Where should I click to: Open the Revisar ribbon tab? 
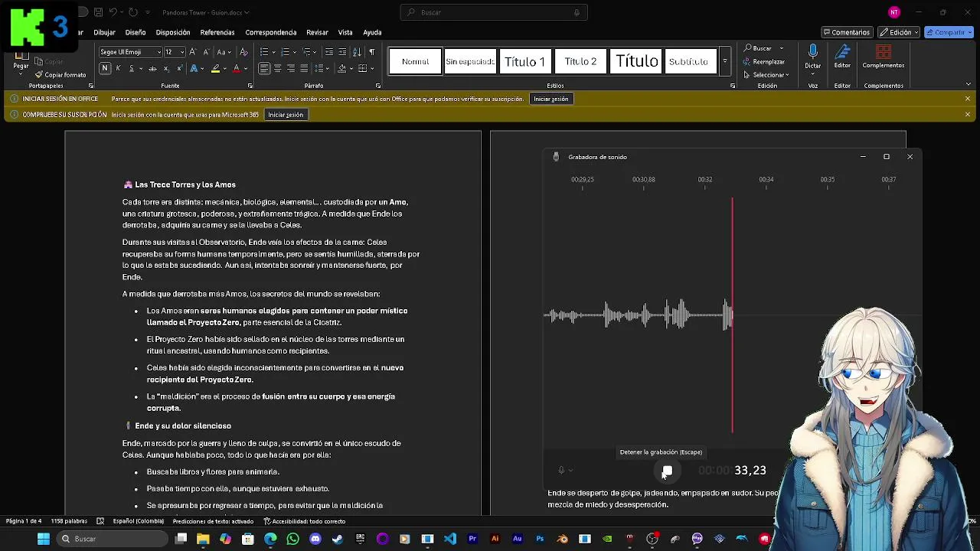[x=317, y=32]
